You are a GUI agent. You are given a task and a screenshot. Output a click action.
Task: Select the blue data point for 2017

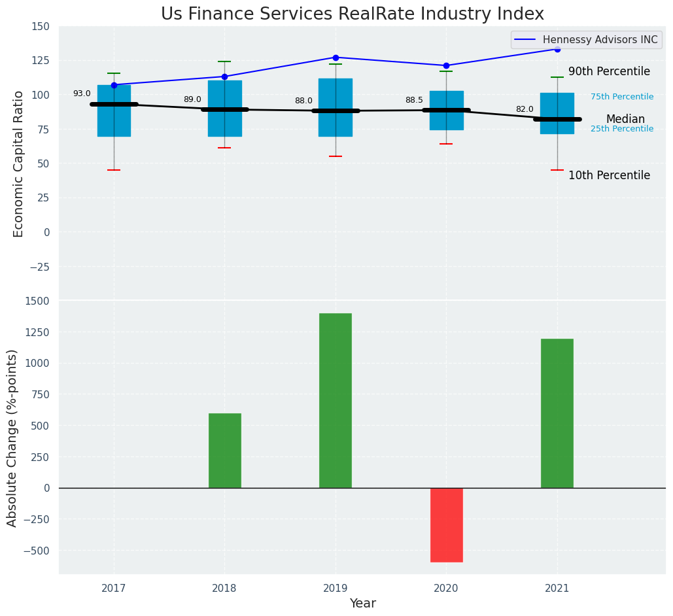coord(114,85)
